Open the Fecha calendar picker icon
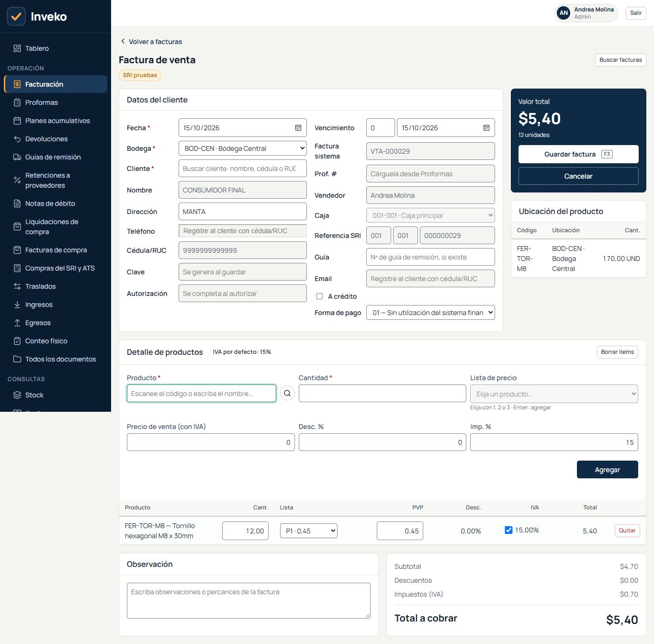Screen dimensions: 654x644 point(298,128)
